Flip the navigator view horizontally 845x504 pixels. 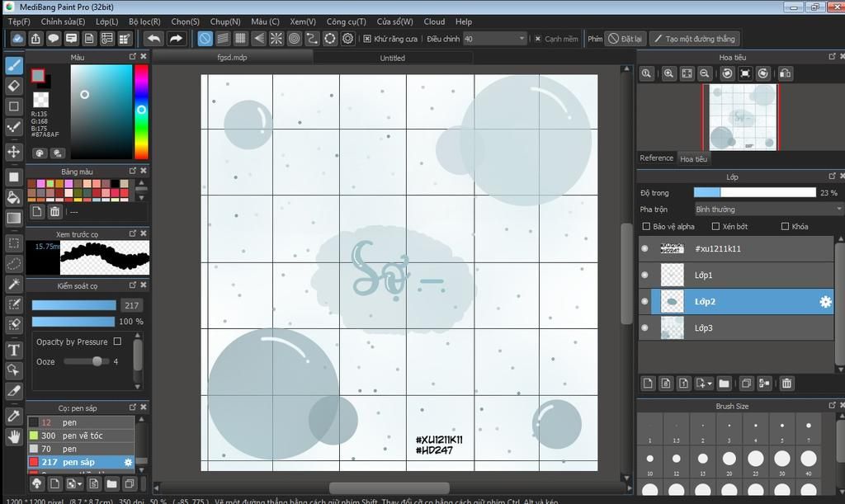click(x=786, y=73)
